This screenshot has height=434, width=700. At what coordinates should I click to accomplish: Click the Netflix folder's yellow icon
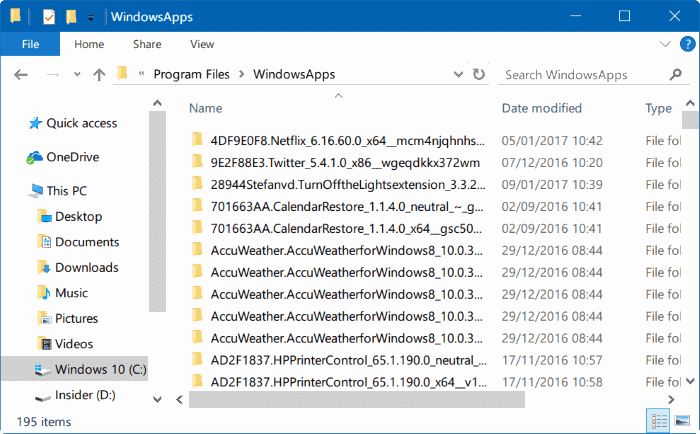[197, 139]
